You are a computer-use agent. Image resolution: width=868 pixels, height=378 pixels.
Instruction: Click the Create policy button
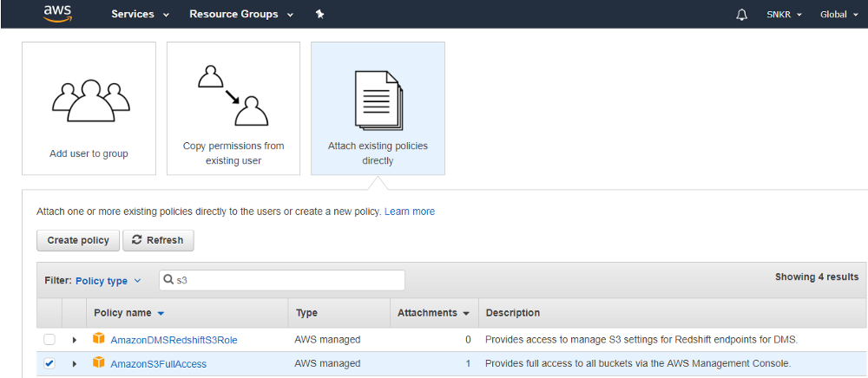[x=78, y=240]
